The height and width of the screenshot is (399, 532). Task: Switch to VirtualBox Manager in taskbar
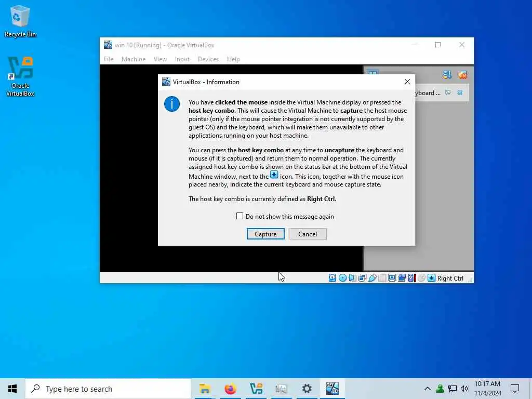point(256,389)
